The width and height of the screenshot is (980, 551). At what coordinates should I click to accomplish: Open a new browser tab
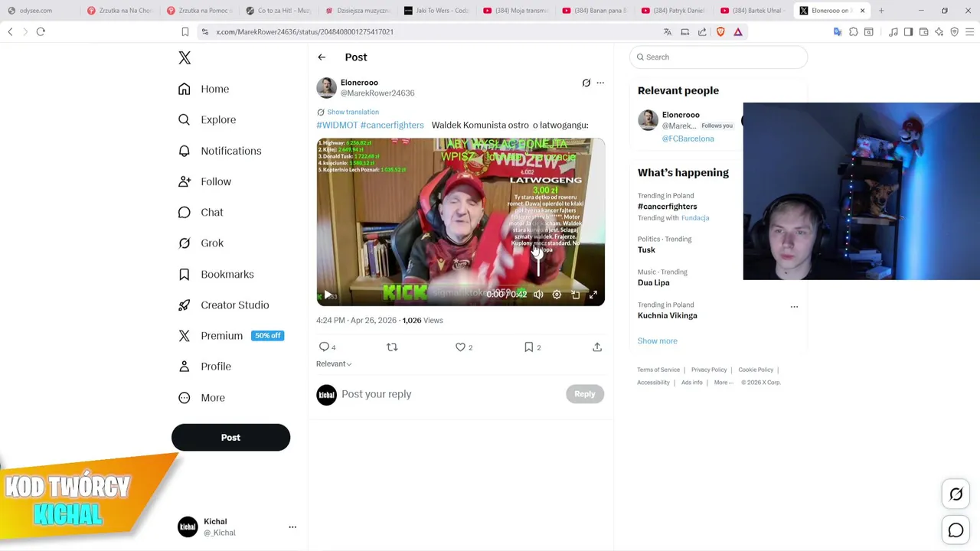[x=881, y=11]
